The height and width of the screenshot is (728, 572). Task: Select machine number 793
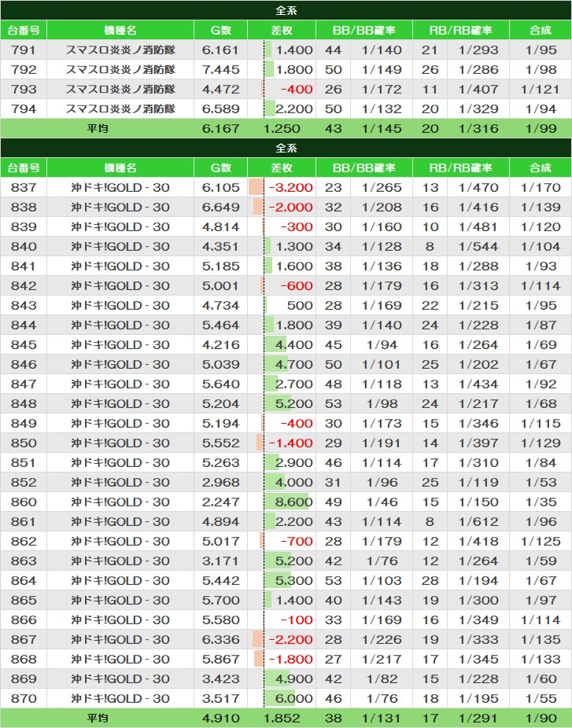click(x=24, y=89)
